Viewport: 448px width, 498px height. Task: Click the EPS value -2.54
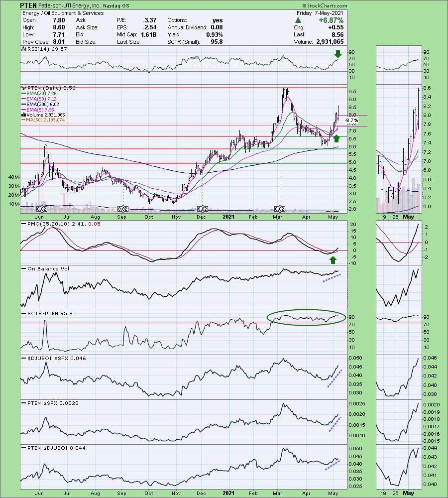[x=149, y=27]
